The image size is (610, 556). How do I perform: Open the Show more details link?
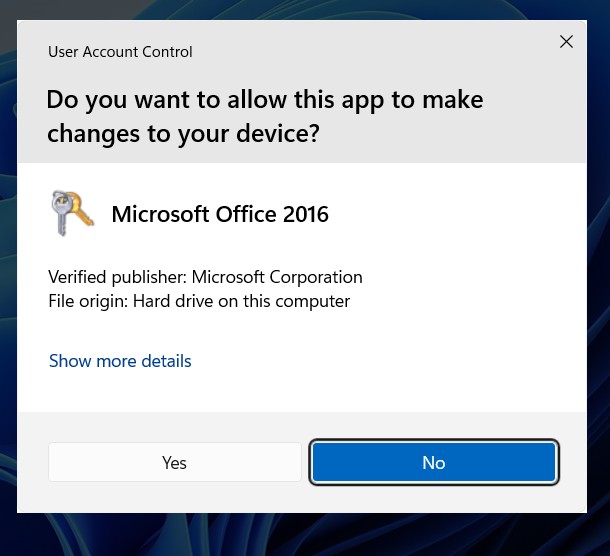pos(120,361)
